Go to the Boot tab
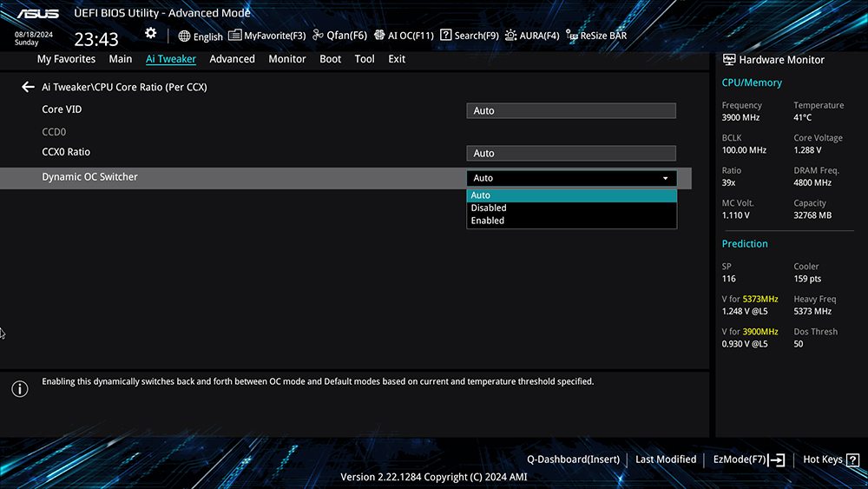 click(330, 59)
